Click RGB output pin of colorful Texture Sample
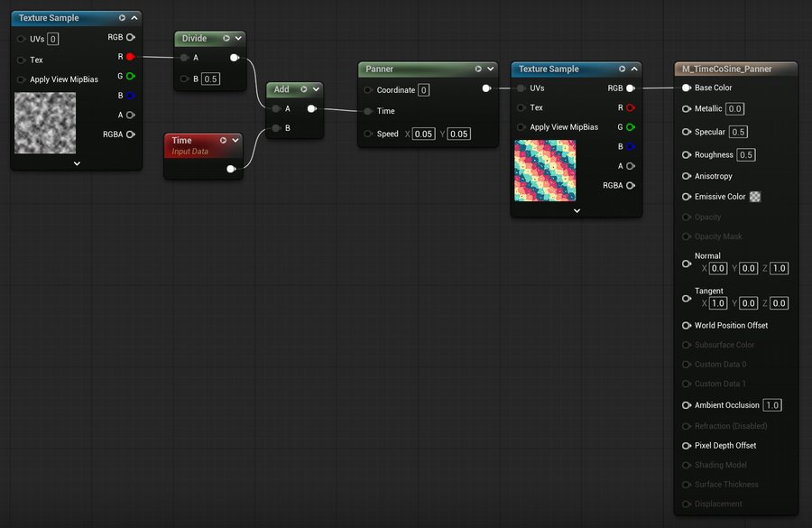This screenshot has height=528, width=812. click(x=631, y=88)
